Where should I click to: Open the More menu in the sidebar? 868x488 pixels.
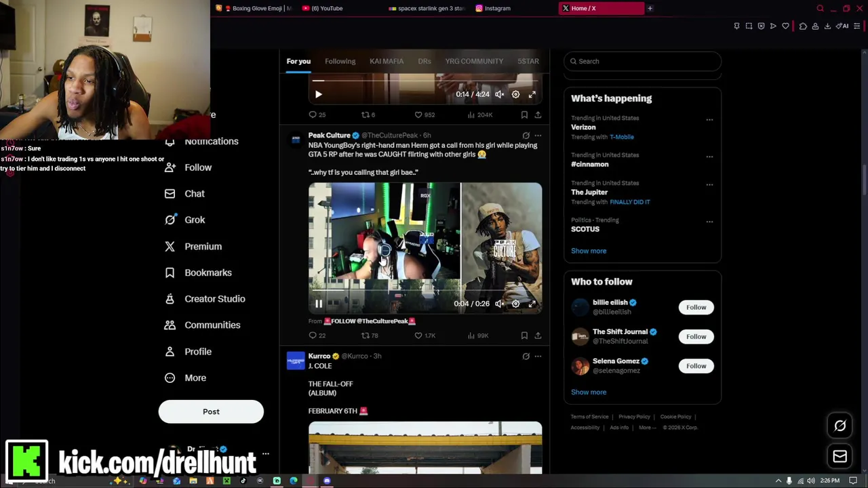(185, 378)
